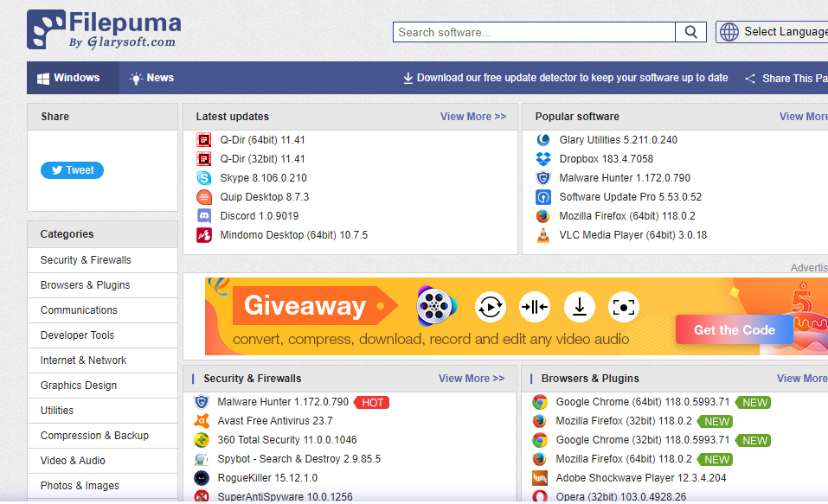Click the Quip Desktop icon
Image resolution: width=828 pixels, height=504 pixels.
pos(204,197)
